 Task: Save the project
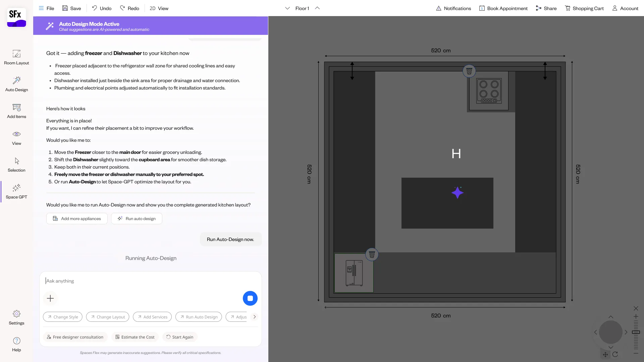(71, 8)
